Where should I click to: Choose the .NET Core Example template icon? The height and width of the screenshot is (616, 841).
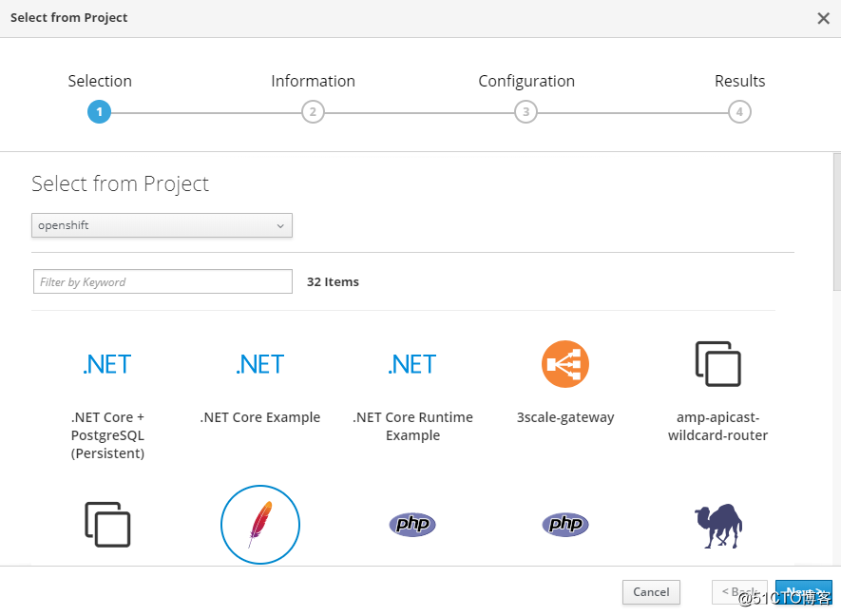pyautogui.click(x=260, y=364)
